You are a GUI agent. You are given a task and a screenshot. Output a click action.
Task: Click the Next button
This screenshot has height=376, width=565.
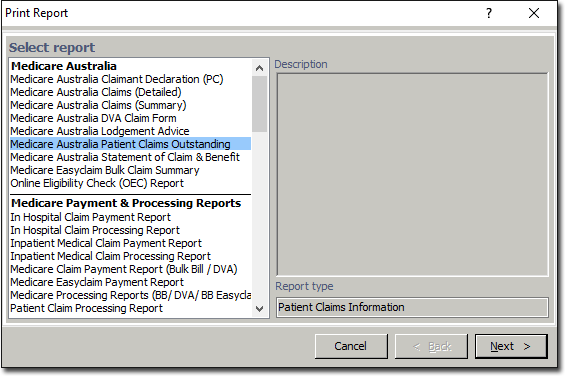click(511, 346)
